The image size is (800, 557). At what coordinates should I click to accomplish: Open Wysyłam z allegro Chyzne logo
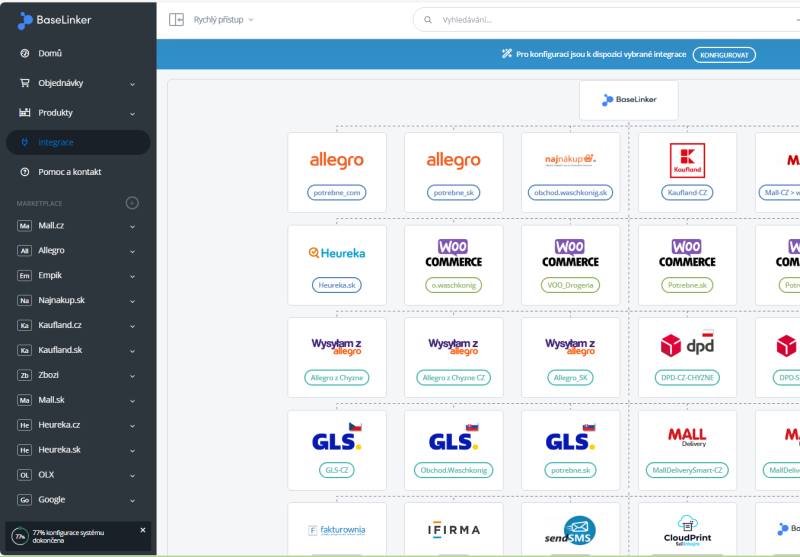(337, 346)
